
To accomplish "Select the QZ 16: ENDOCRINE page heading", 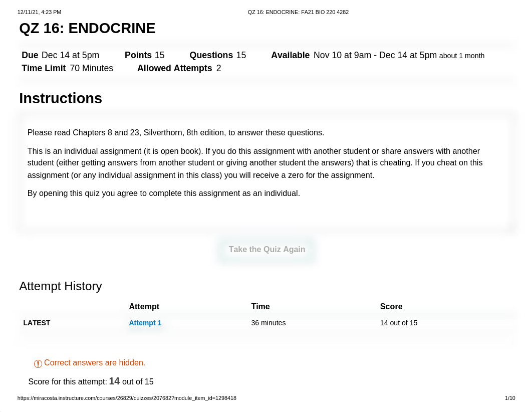I will 87,29.
